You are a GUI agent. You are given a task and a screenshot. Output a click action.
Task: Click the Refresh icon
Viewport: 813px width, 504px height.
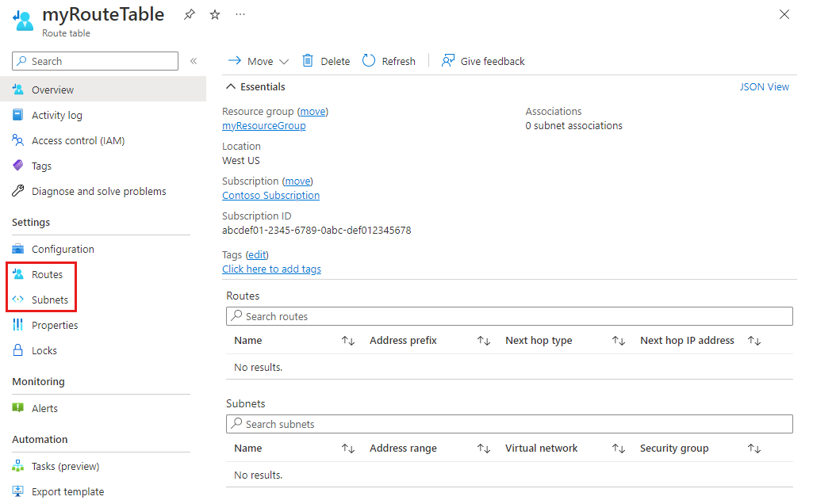click(x=367, y=60)
